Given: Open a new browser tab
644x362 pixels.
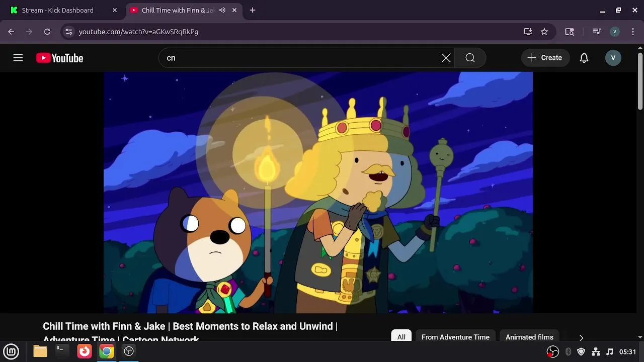Looking at the screenshot, I should pyautogui.click(x=253, y=10).
